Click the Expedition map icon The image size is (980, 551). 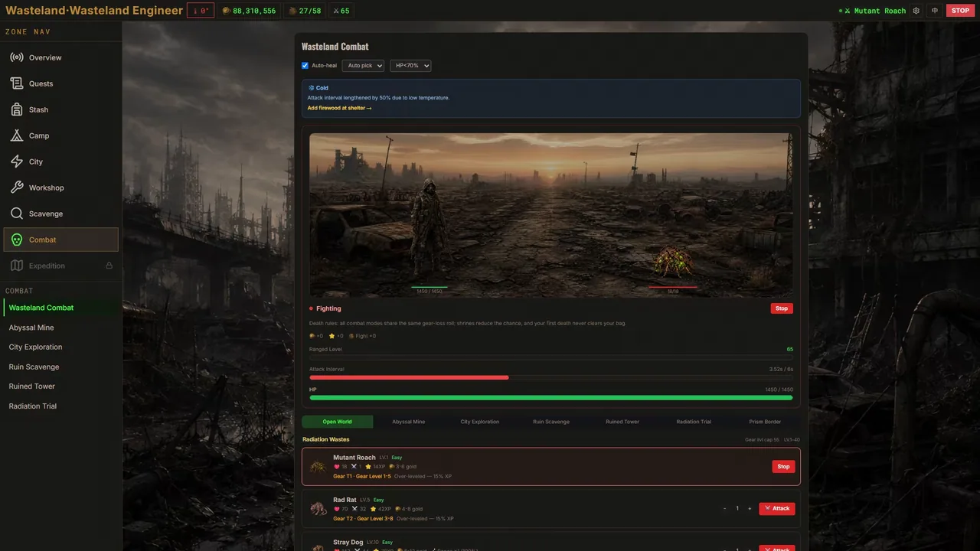(16, 266)
